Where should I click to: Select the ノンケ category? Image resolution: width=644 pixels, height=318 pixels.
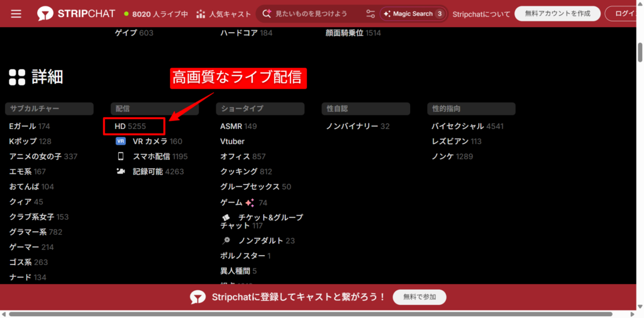point(452,156)
